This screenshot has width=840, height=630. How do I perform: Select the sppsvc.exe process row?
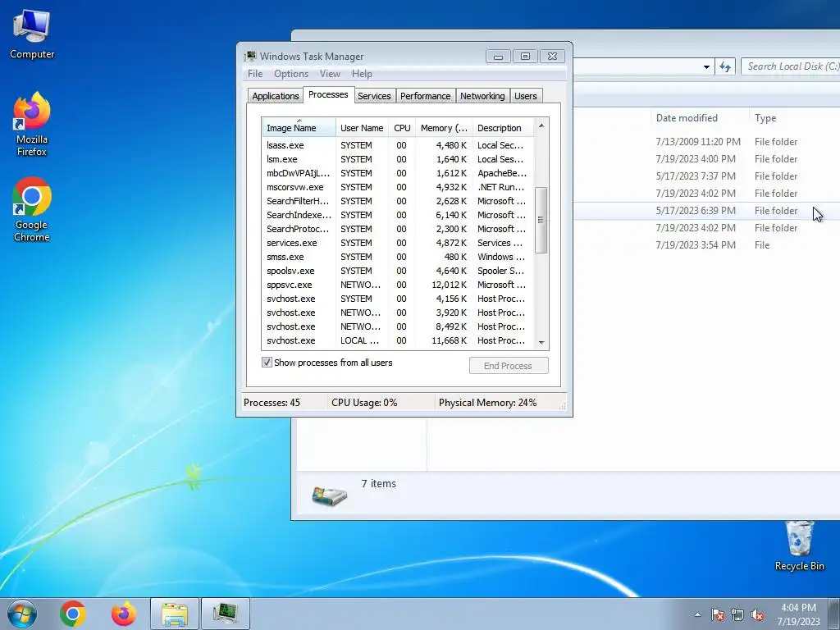[398, 285]
